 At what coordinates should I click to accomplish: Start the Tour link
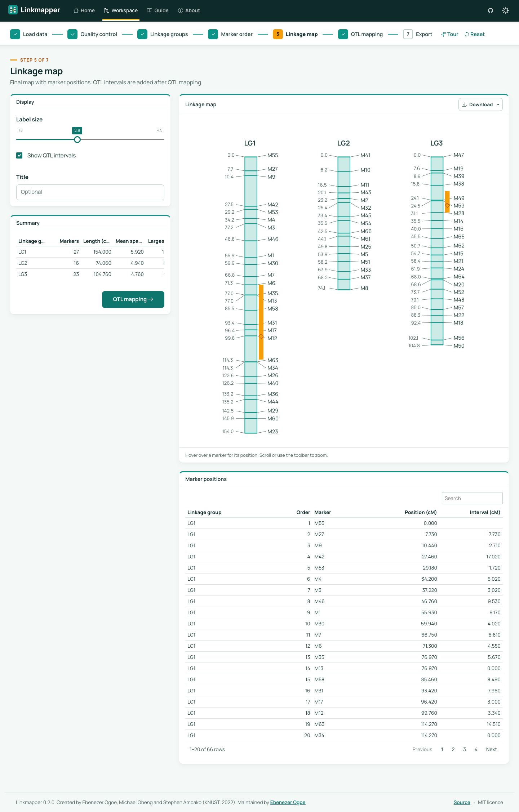pyautogui.click(x=450, y=34)
